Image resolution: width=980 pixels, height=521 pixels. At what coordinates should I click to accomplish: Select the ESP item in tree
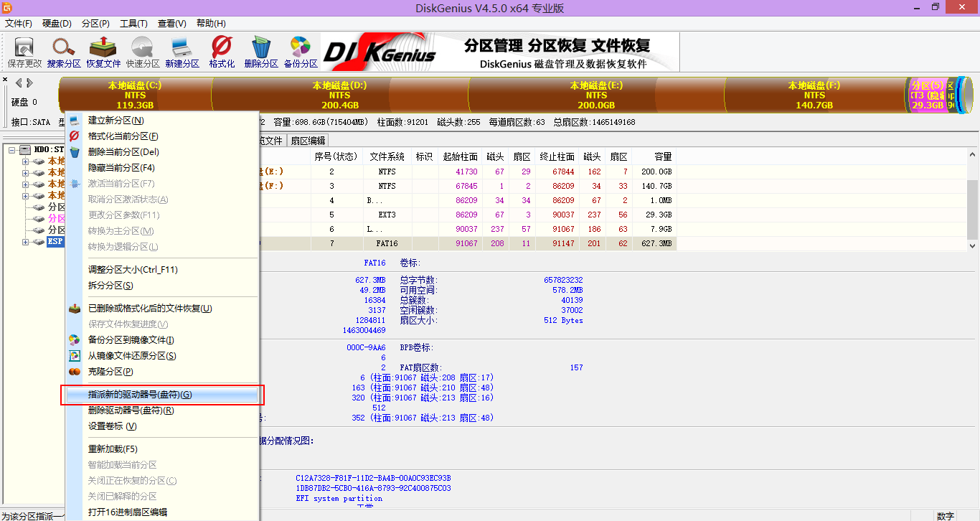pos(55,242)
